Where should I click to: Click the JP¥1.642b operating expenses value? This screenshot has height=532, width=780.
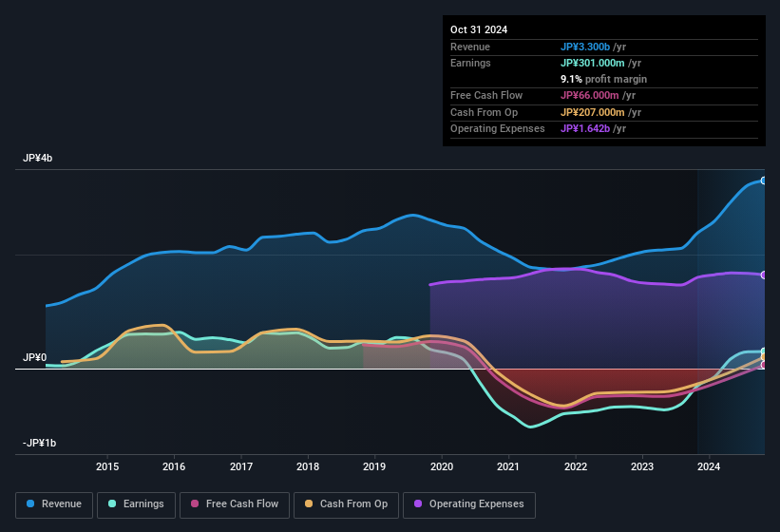coord(585,129)
